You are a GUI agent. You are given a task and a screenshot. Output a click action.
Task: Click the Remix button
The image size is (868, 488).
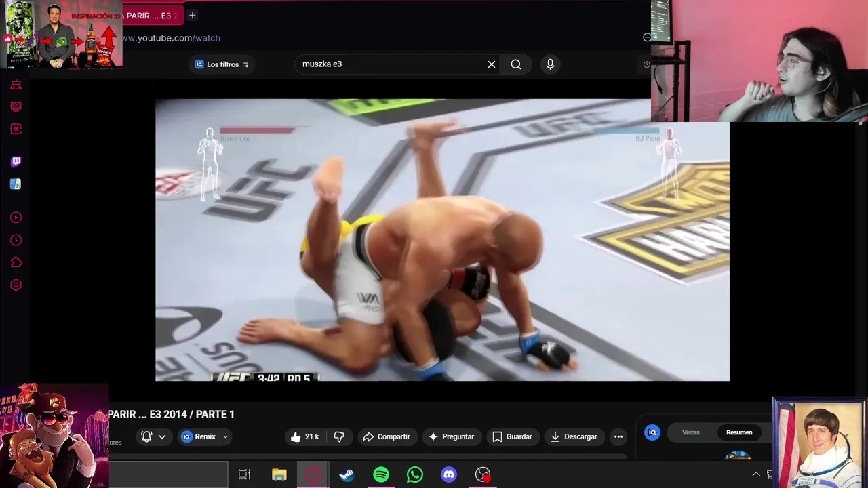(199, 436)
